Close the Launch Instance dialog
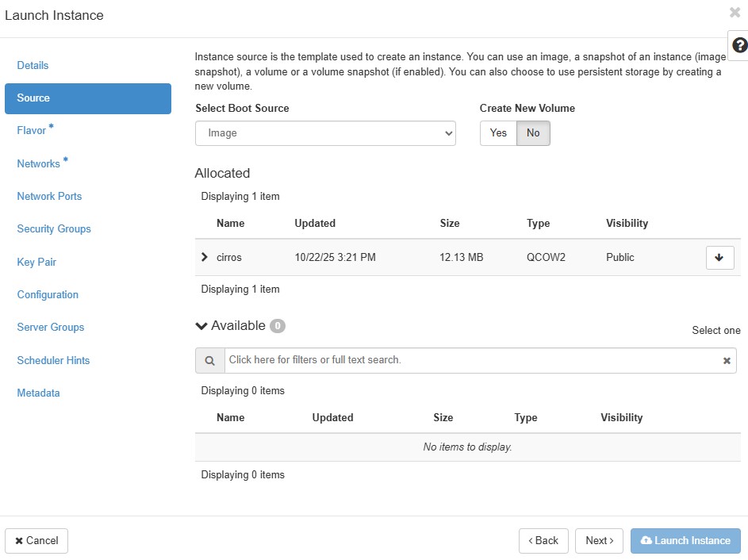The image size is (748, 560). tap(735, 13)
